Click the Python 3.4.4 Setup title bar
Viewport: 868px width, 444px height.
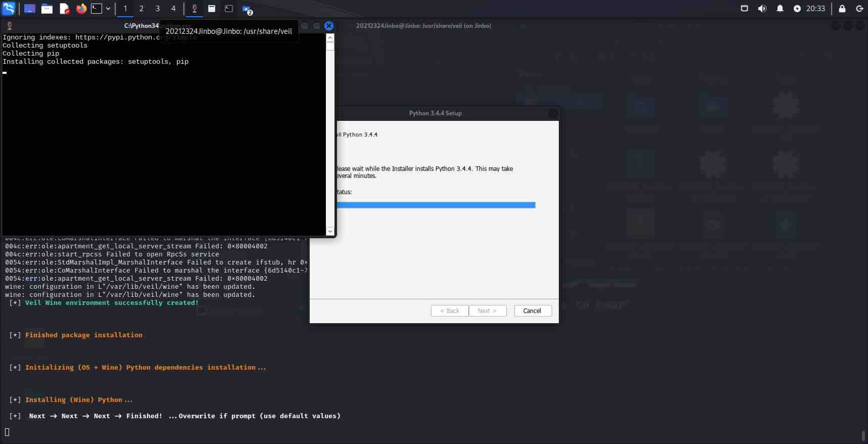pos(435,113)
